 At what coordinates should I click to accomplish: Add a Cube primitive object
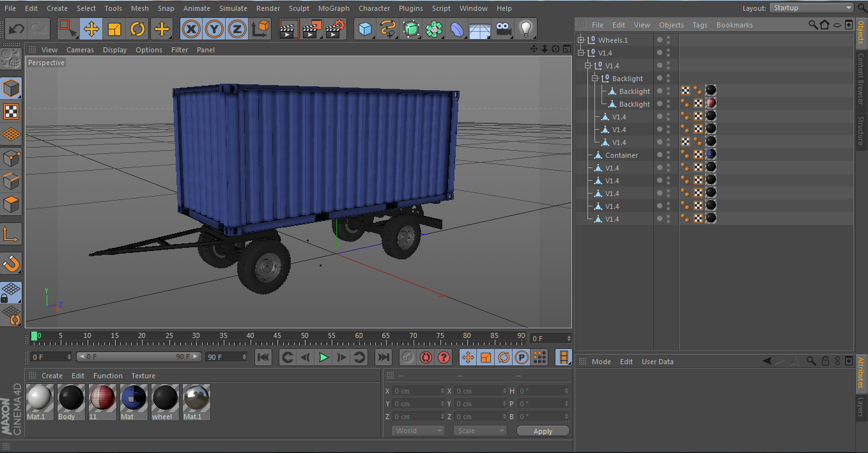point(365,29)
